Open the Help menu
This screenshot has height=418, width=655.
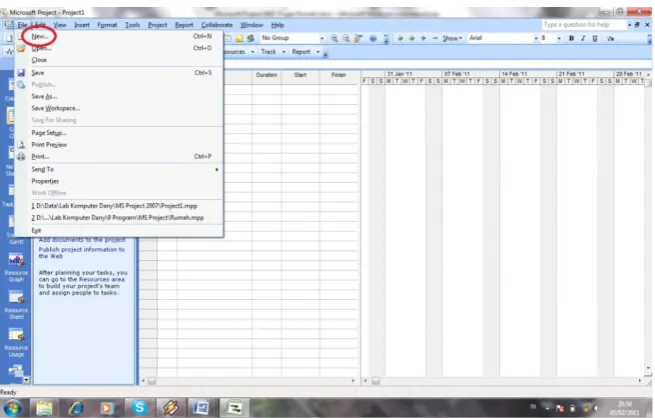click(277, 25)
